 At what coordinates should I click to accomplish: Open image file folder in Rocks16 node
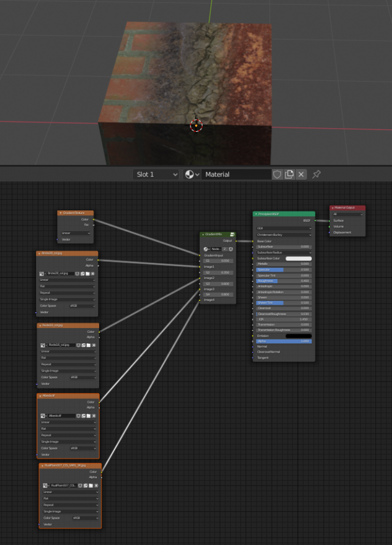pyautogui.click(x=89, y=345)
